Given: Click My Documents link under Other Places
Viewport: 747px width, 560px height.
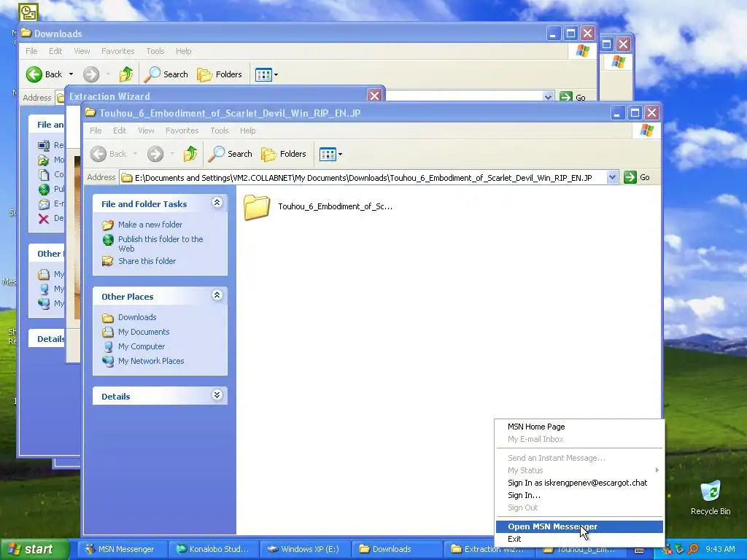Looking at the screenshot, I should pos(144,332).
